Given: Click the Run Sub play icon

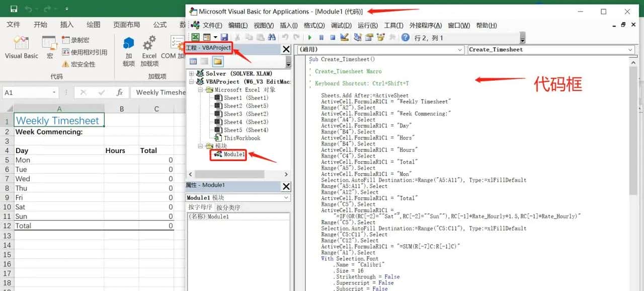Looking at the screenshot, I should point(309,37).
